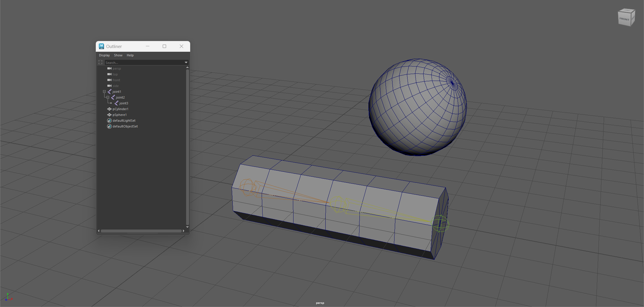Open the Show menu in Outliner

[118, 55]
